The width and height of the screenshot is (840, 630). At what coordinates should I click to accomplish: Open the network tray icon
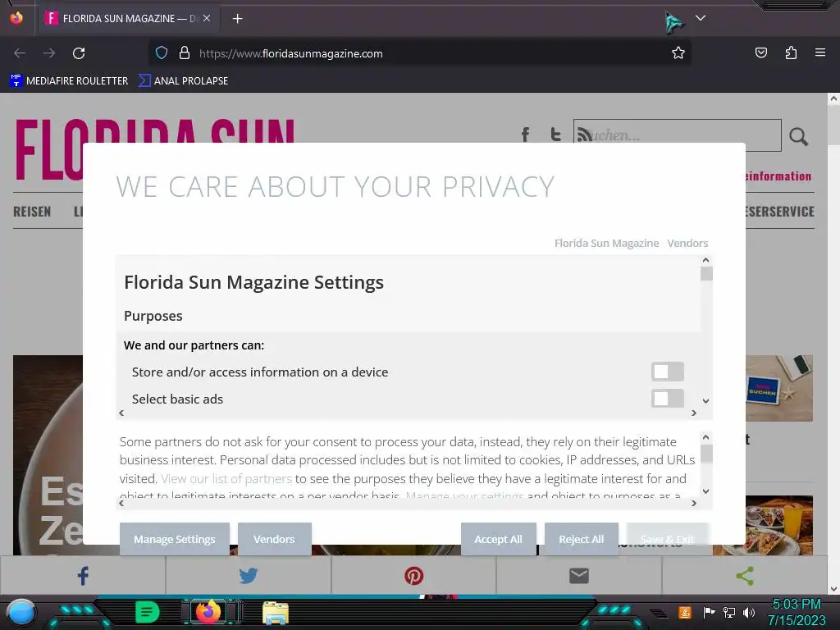click(x=728, y=612)
